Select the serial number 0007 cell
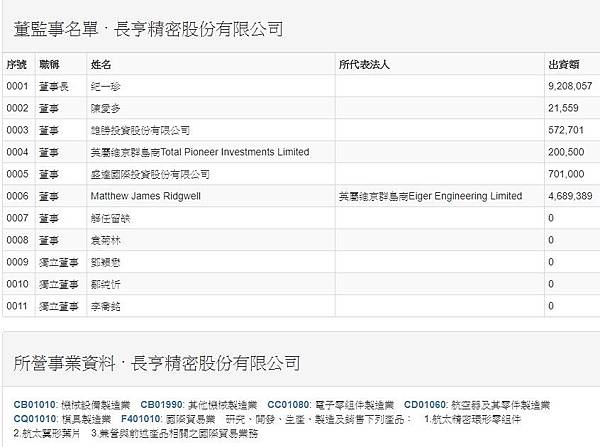The image size is (600, 447). pyautogui.click(x=17, y=218)
